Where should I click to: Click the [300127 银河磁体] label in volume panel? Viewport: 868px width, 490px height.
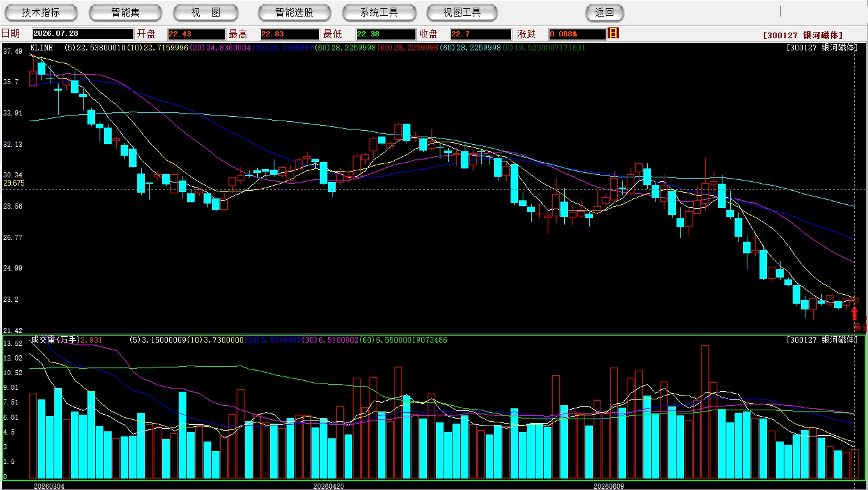823,340
